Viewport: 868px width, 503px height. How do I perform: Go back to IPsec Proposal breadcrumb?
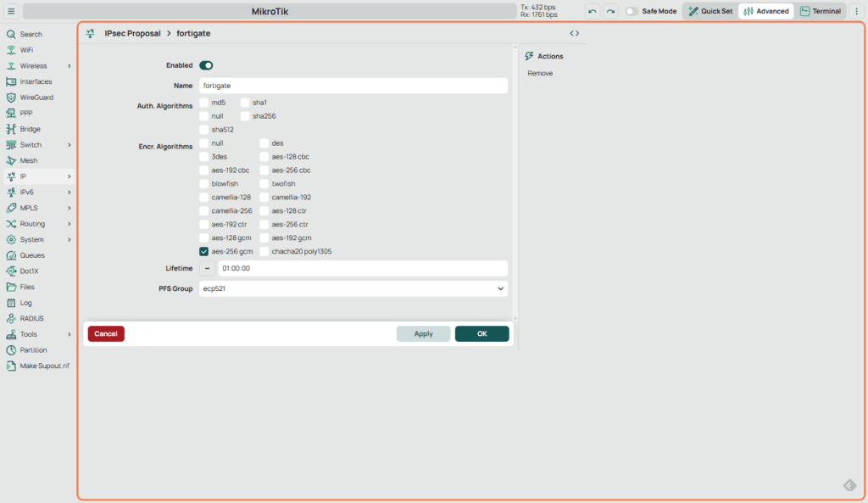point(133,33)
